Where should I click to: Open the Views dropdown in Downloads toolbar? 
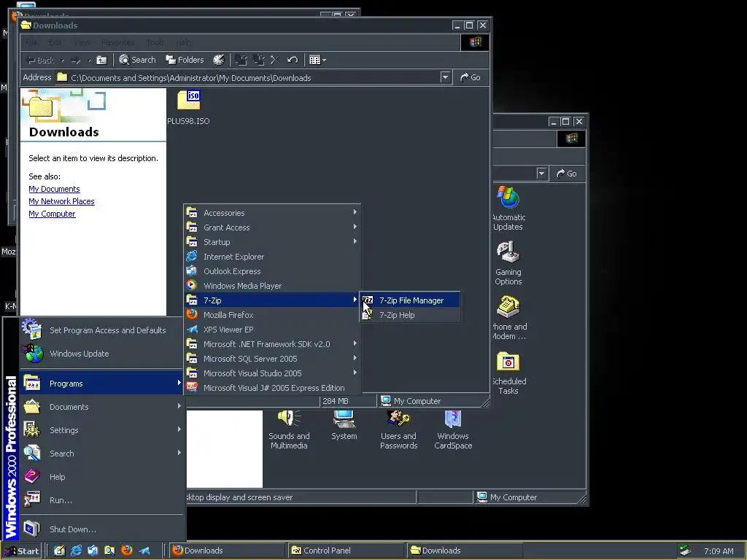[x=317, y=60]
